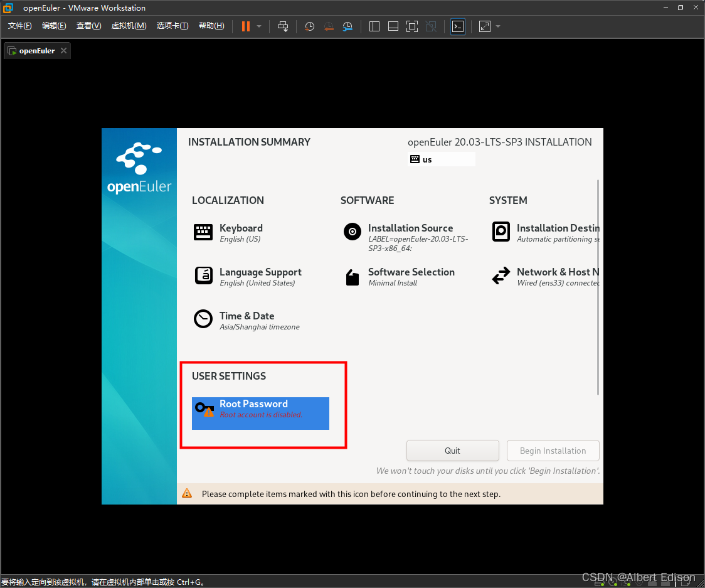Screen dimensions: 705x588
Task: Open the pause button dropdown arrow
Action: 258,26
